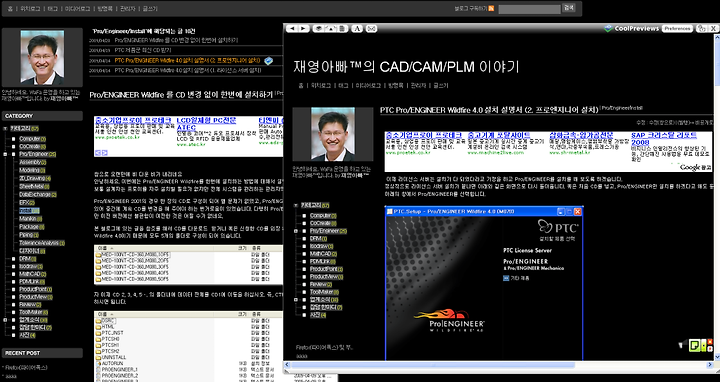Open the 'PTC 제품군 최신 CD 받기' post link
The width and height of the screenshot is (720, 382).
pos(143,50)
